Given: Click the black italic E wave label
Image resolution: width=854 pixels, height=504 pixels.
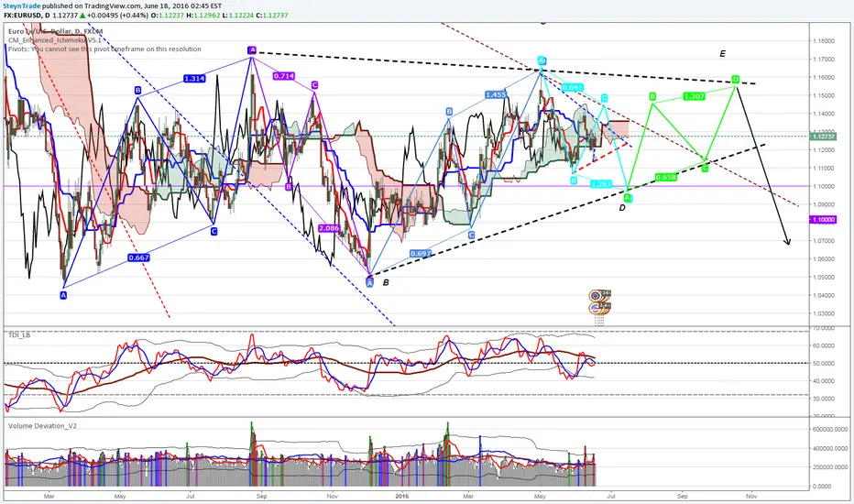Looking at the screenshot, I should pyautogui.click(x=723, y=53).
